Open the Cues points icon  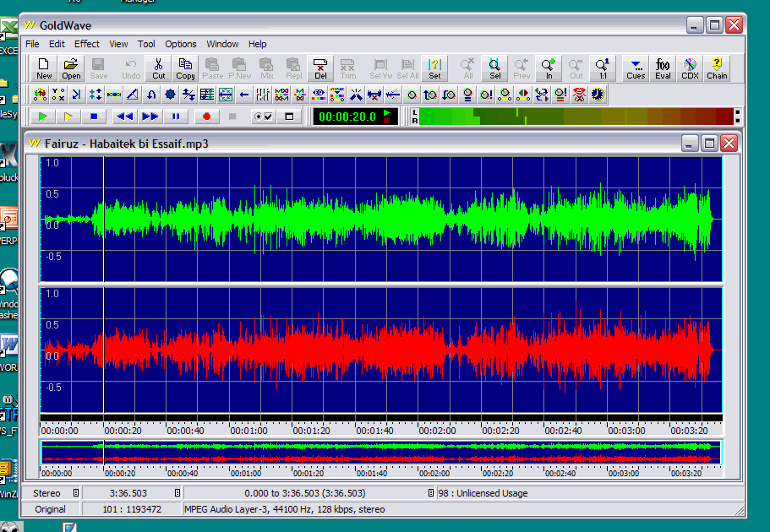pyautogui.click(x=636, y=68)
